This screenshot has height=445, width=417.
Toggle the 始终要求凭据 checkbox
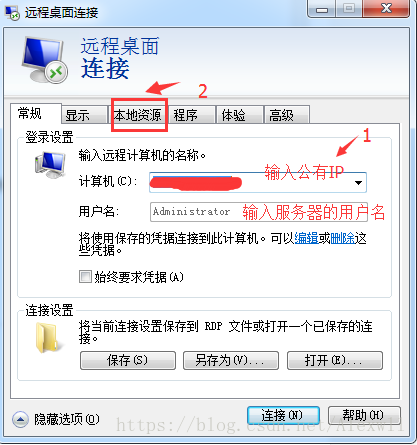(x=85, y=277)
